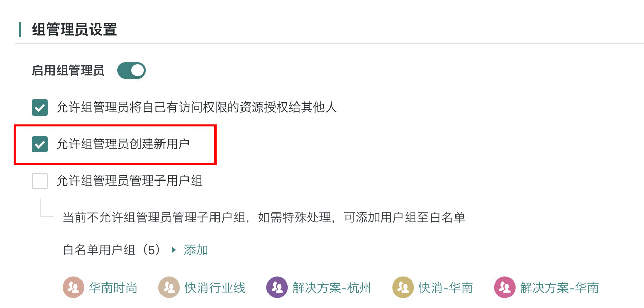Click the pink 解决方案-华南 avatar icon
The image size is (644, 308).
click(504, 288)
